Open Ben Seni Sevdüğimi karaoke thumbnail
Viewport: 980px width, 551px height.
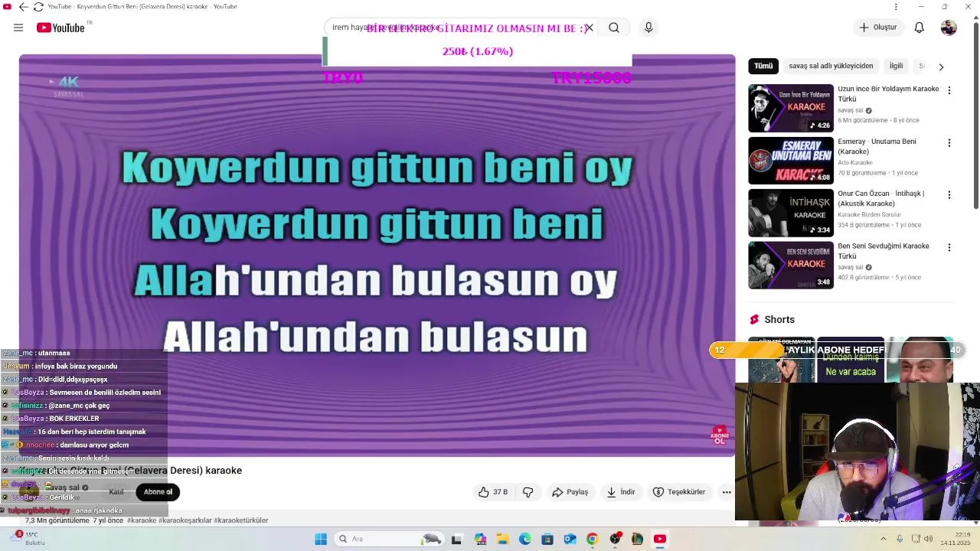791,266
